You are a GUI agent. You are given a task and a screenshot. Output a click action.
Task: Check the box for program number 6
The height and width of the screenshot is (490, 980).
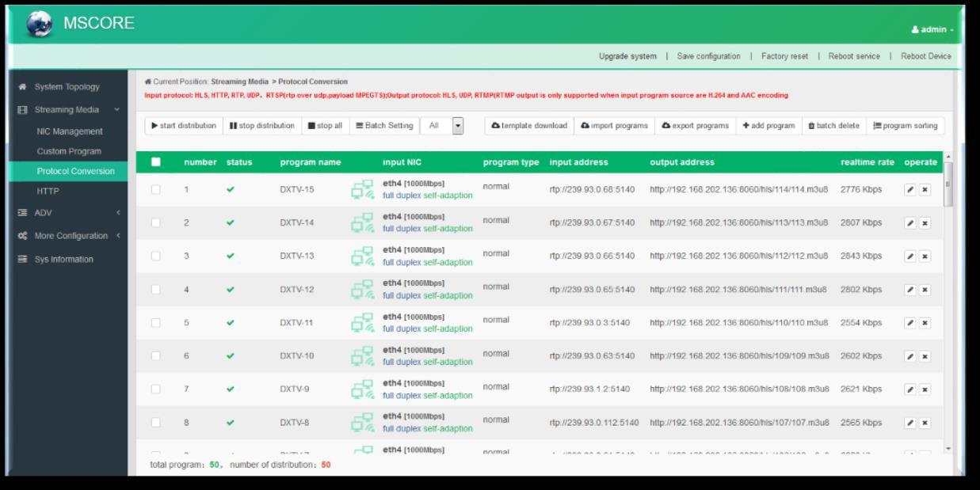tap(156, 356)
